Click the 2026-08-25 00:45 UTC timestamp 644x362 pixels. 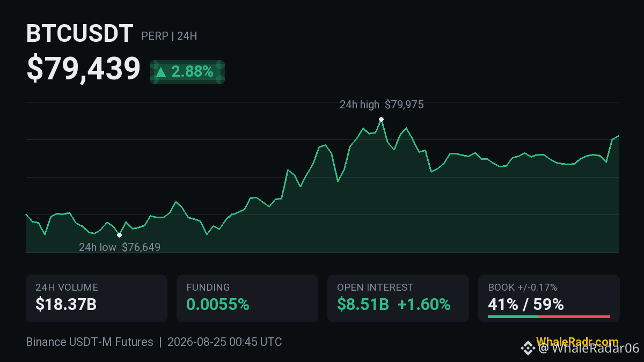pyautogui.click(x=224, y=342)
